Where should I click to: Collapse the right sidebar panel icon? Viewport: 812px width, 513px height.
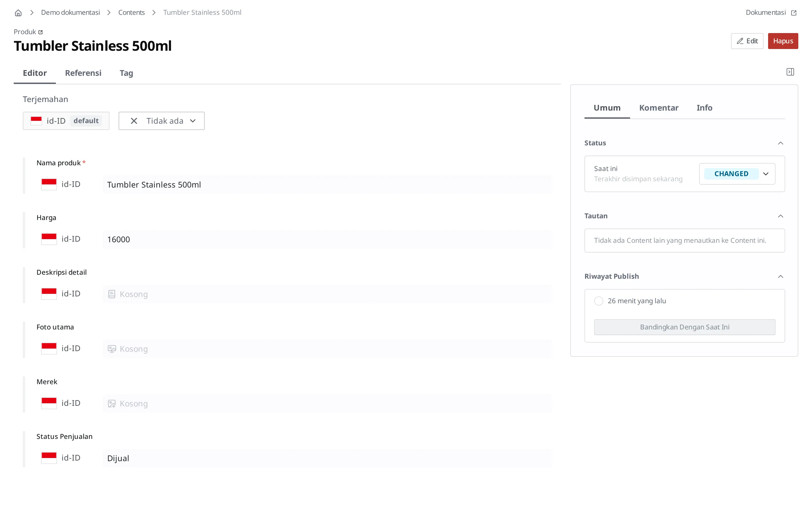tap(790, 72)
